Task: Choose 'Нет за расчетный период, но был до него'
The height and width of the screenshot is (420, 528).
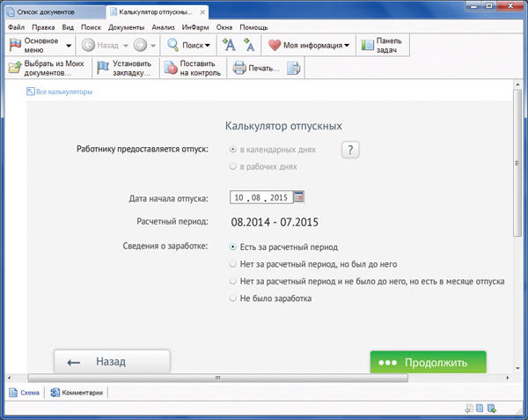Action: tap(232, 264)
